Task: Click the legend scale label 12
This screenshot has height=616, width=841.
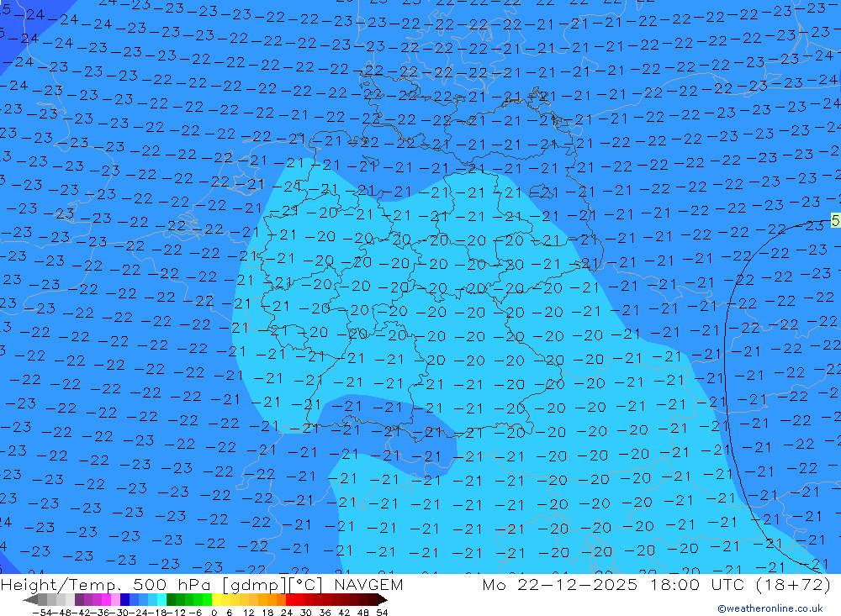Action: [248, 613]
